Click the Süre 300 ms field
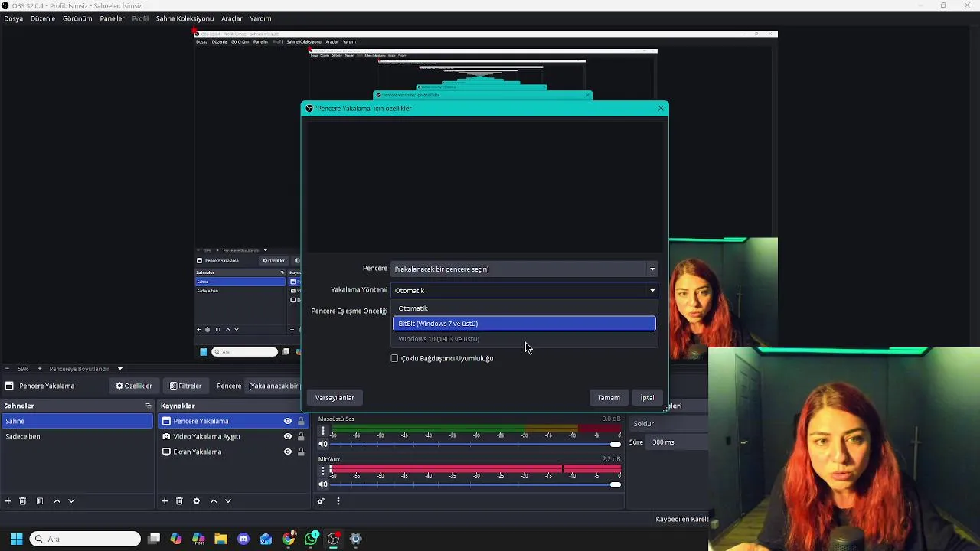The height and width of the screenshot is (551, 980). 678,442
